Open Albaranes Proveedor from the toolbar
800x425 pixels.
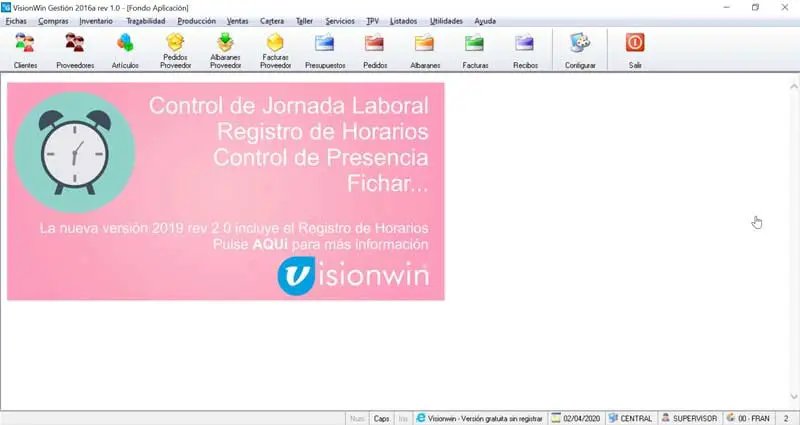tap(226, 51)
